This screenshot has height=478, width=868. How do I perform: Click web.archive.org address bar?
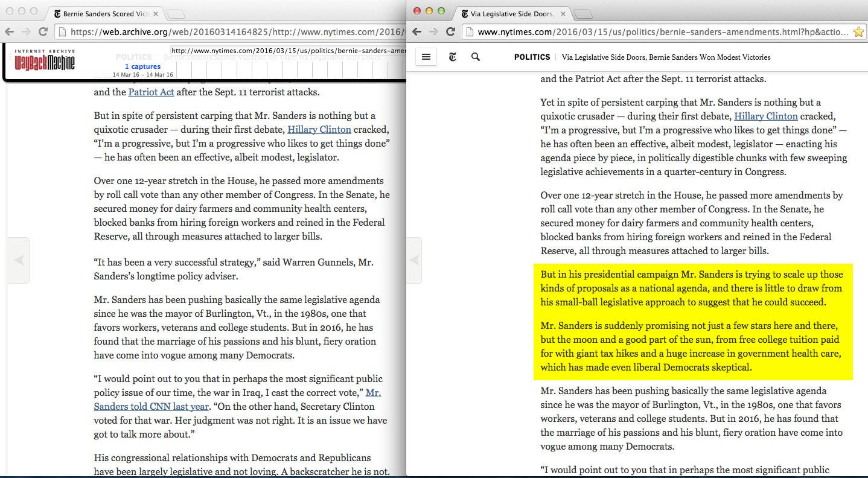pos(229,31)
